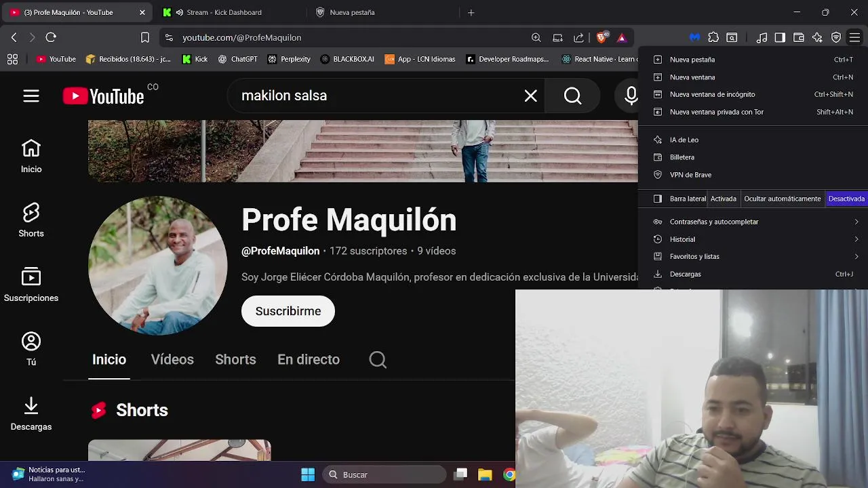The height and width of the screenshot is (488, 868).
Task: Open a new browser tab with plus
Action: (x=471, y=12)
